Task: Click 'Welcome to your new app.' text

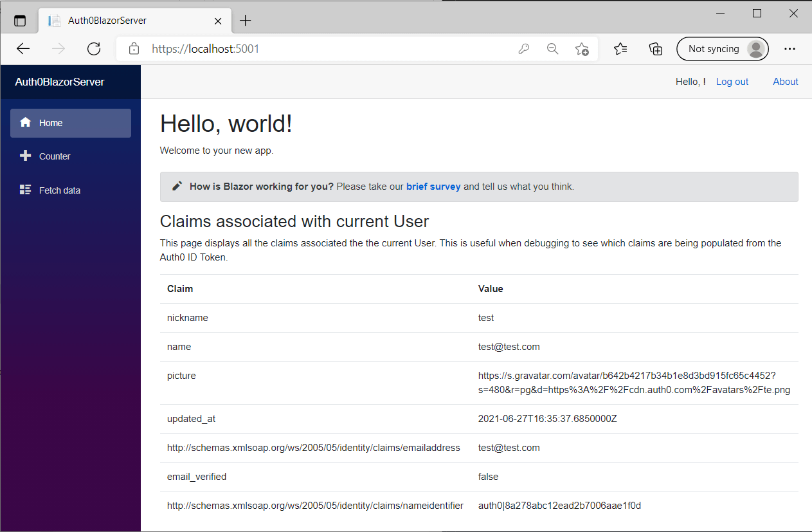Action: click(x=217, y=151)
